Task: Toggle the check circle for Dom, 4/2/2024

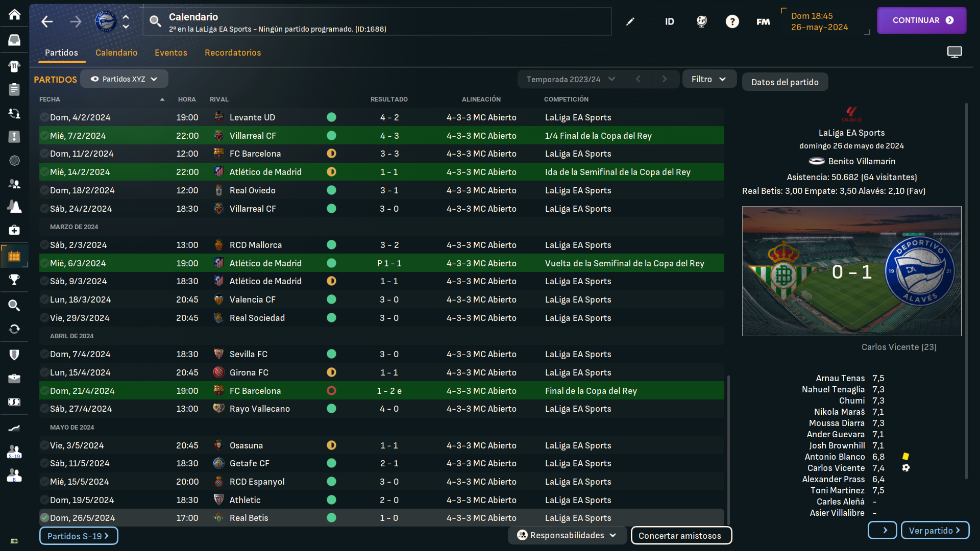Action: pyautogui.click(x=44, y=117)
